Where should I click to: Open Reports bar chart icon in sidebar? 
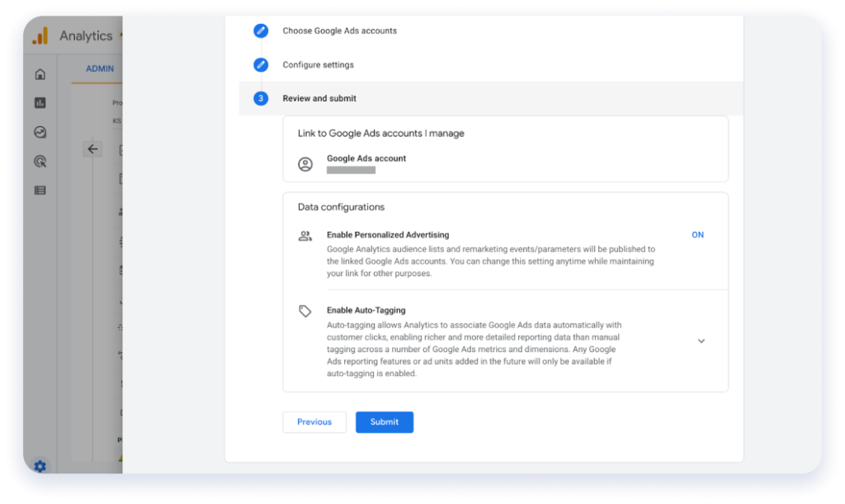pos(40,103)
